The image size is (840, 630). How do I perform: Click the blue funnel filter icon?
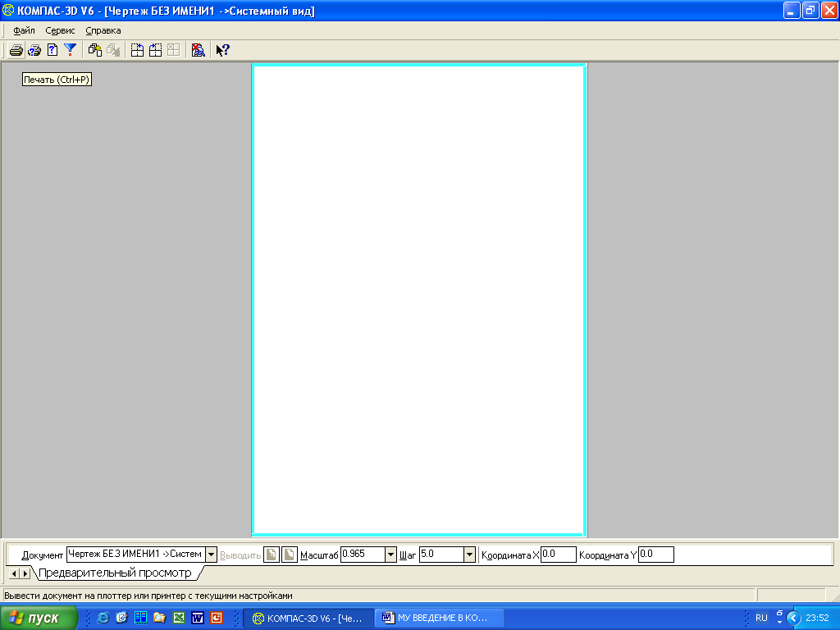(x=71, y=50)
